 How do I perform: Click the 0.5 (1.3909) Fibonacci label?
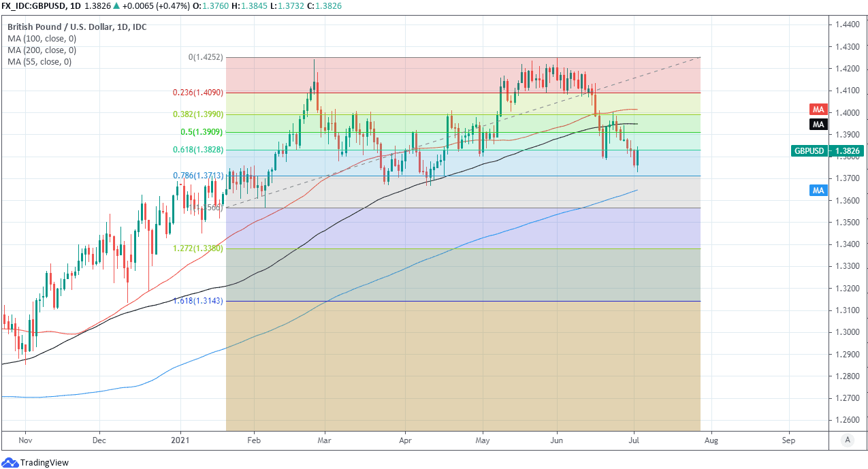[200, 132]
